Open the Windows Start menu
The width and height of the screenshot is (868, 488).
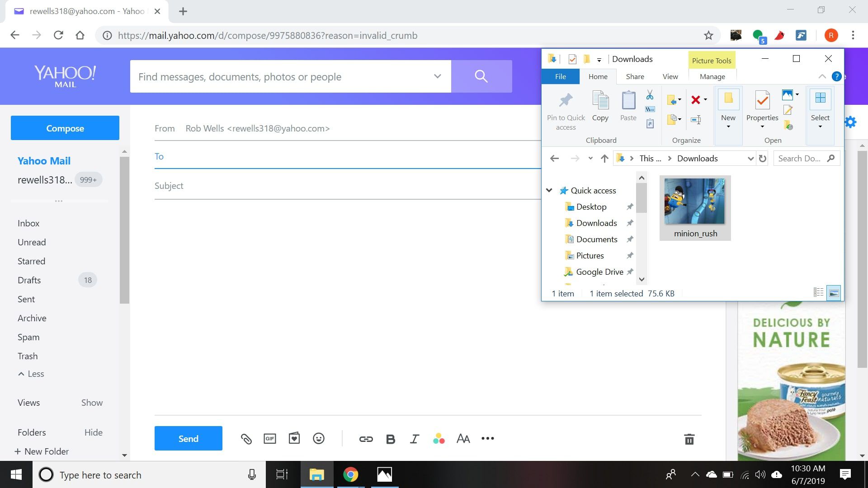click(x=16, y=474)
